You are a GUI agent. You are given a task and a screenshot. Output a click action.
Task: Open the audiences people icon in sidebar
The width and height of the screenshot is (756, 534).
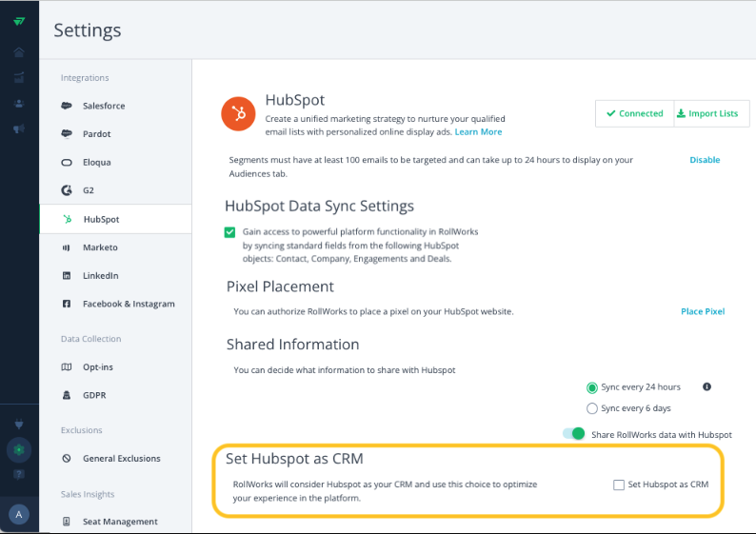click(x=19, y=103)
